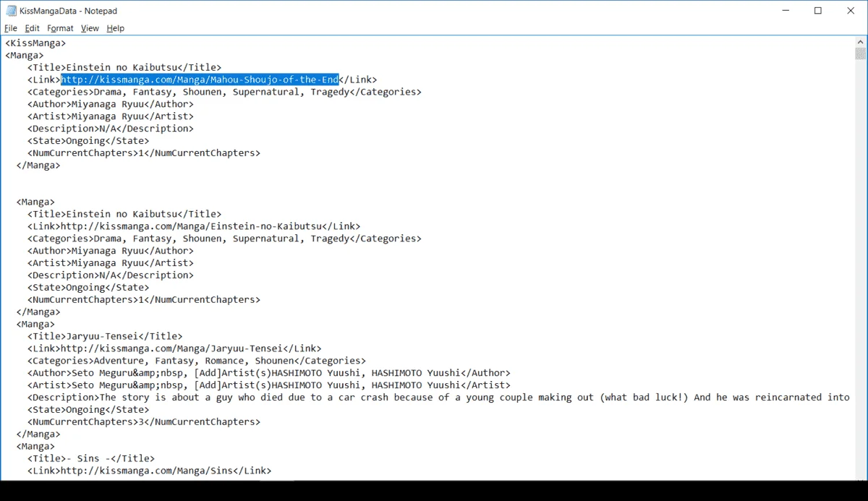
Task: Click the '- Sins -' title line
Action: (x=91, y=458)
